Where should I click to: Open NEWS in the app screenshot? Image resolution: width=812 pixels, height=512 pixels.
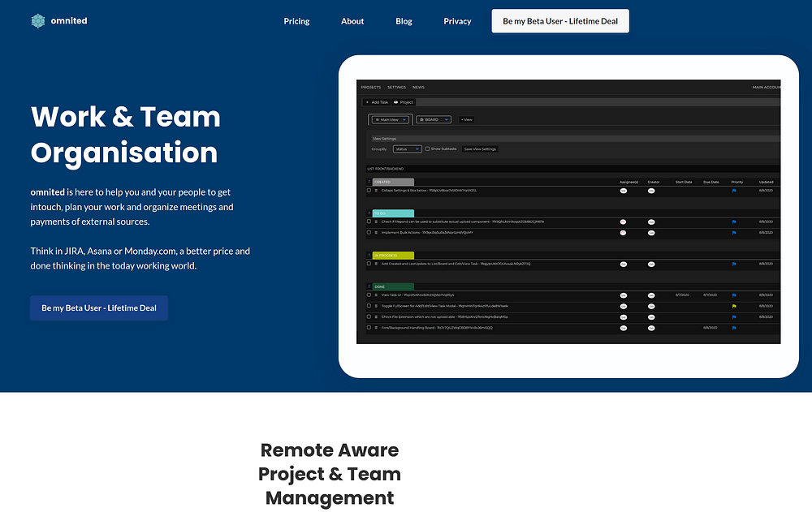(418, 88)
